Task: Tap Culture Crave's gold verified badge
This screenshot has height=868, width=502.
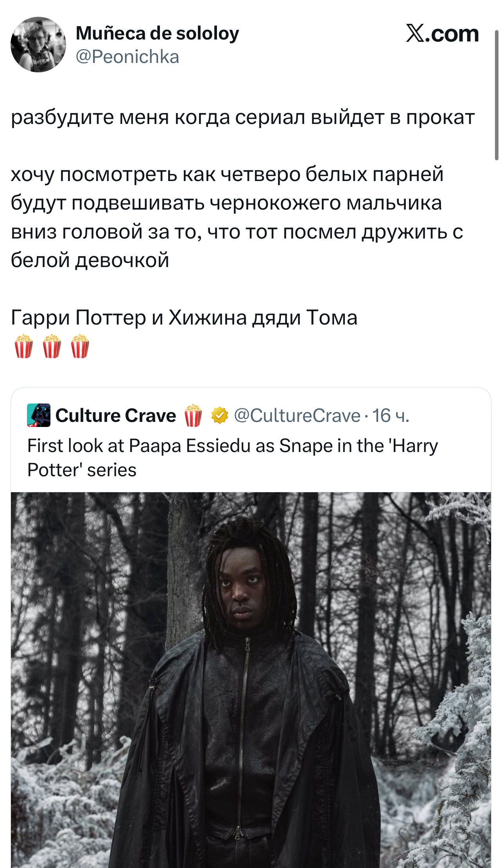Action: tap(220, 415)
